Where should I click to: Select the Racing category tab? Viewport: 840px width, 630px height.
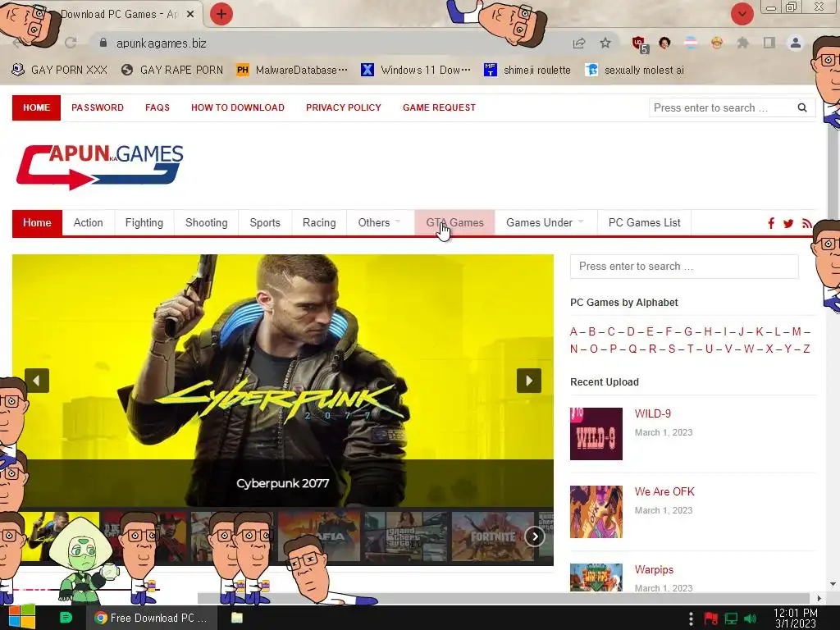click(319, 223)
